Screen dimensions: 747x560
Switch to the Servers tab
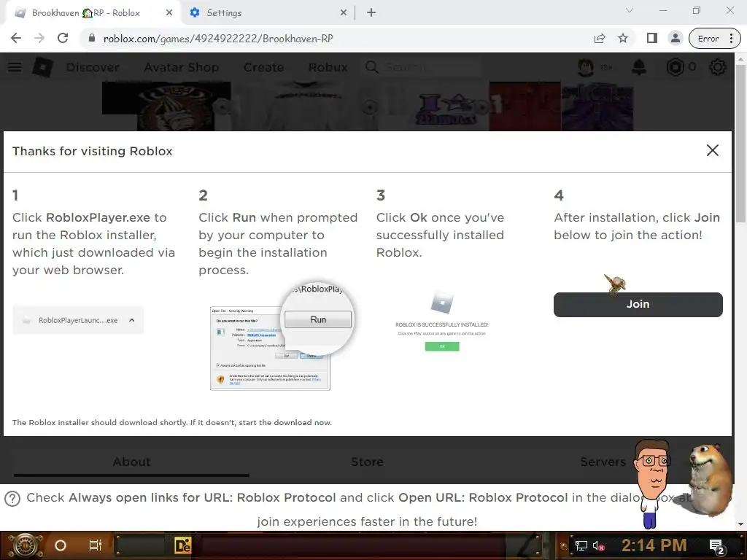click(x=603, y=462)
